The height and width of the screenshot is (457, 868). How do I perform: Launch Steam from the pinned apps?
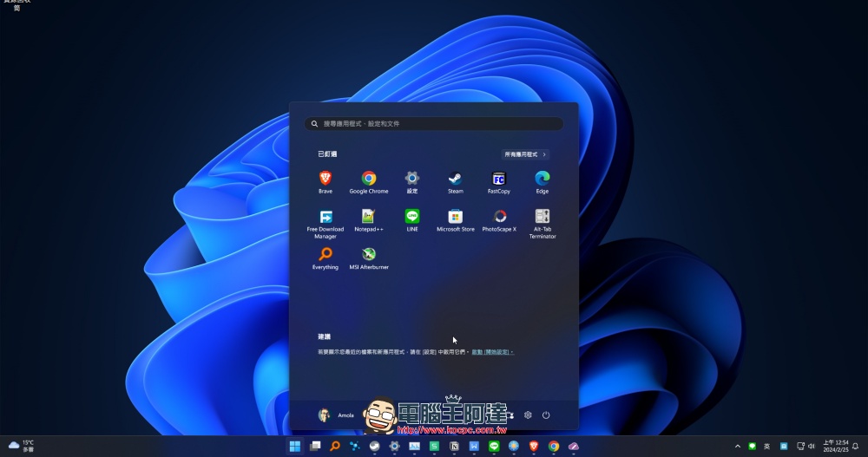click(x=455, y=182)
